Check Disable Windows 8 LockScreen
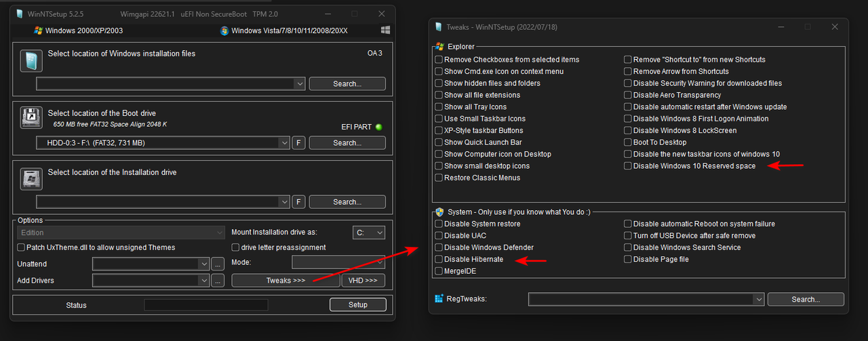 [x=628, y=130]
